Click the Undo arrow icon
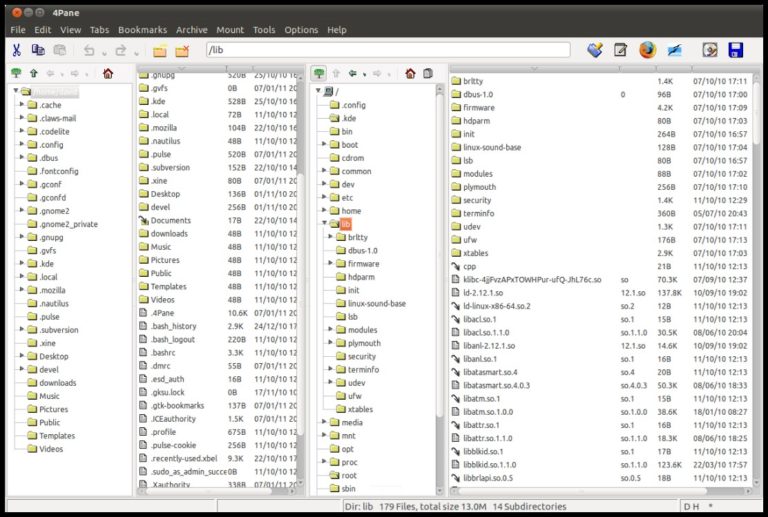The image size is (768, 517). (89, 50)
